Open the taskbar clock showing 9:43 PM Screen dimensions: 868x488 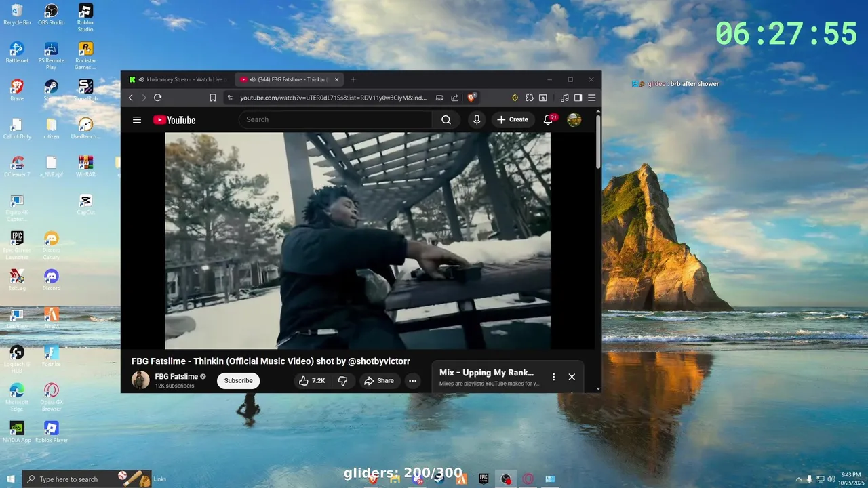point(850,479)
